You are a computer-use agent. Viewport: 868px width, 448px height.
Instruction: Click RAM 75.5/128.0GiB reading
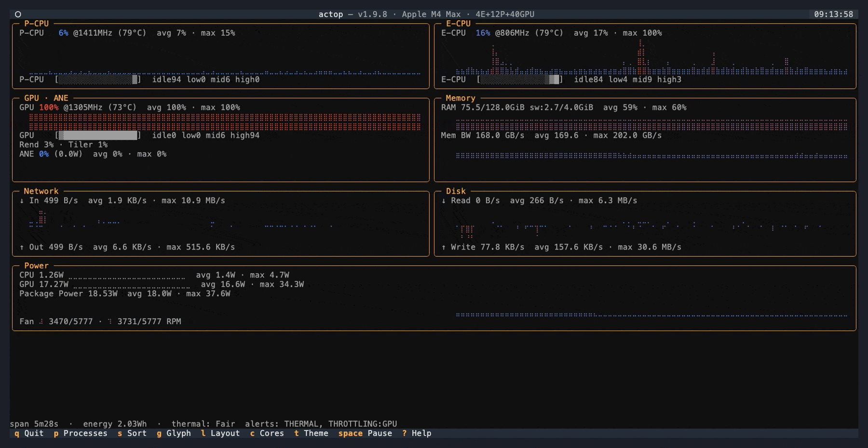[x=483, y=107]
